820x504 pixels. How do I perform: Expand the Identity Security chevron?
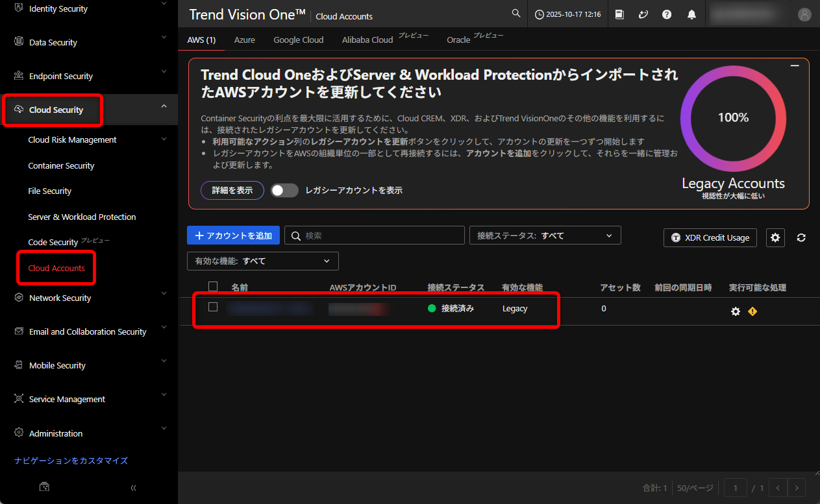click(x=164, y=3)
